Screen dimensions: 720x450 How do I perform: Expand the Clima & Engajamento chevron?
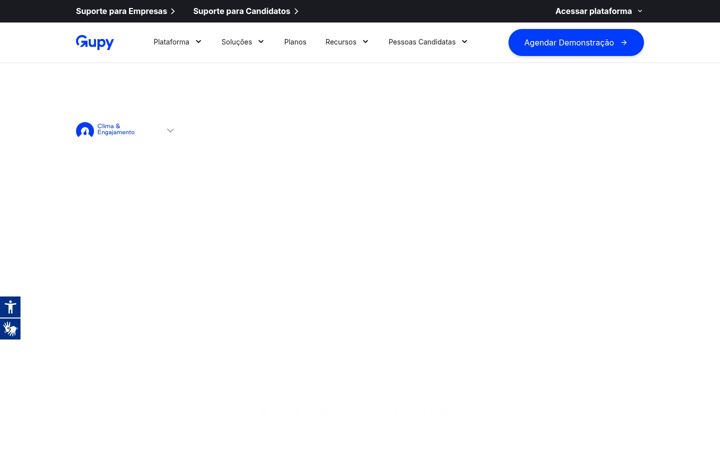[x=170, y=130]
